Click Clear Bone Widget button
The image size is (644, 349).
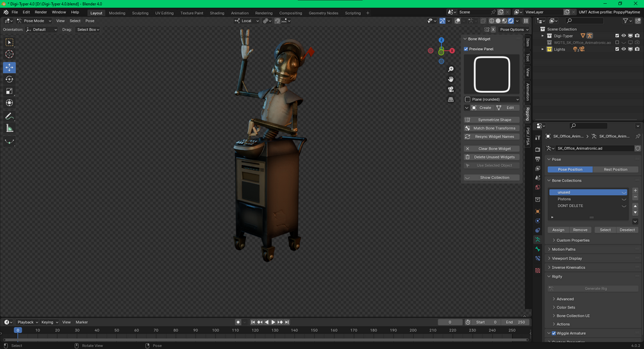491,149
